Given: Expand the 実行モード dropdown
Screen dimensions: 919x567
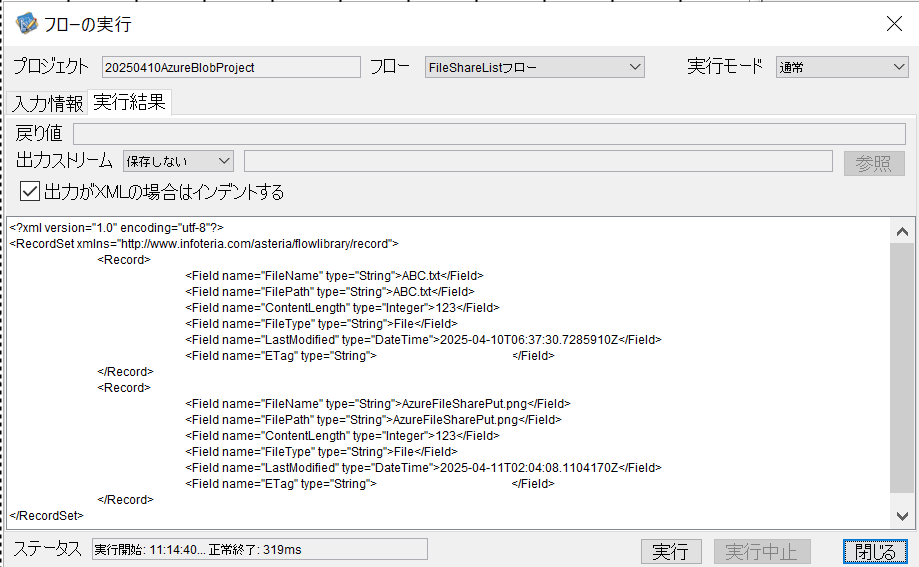Looking at the screenshot, I should click(841, 67).
